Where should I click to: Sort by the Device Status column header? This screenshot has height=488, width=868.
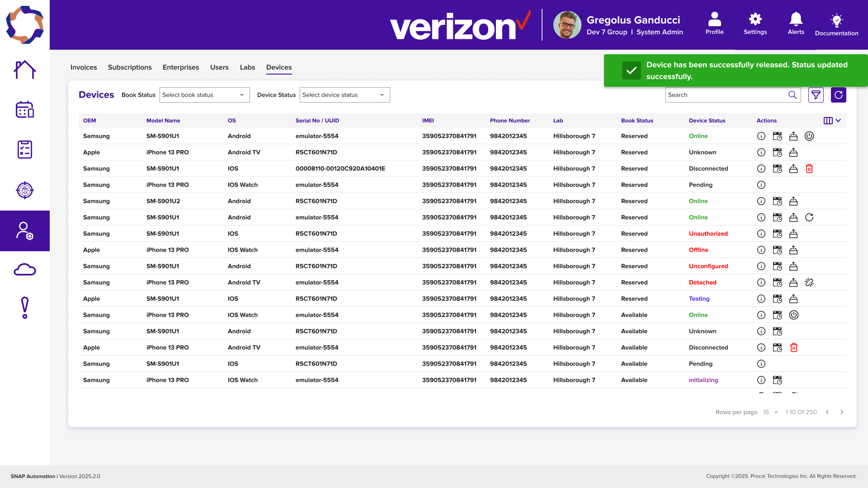point(707,121)
